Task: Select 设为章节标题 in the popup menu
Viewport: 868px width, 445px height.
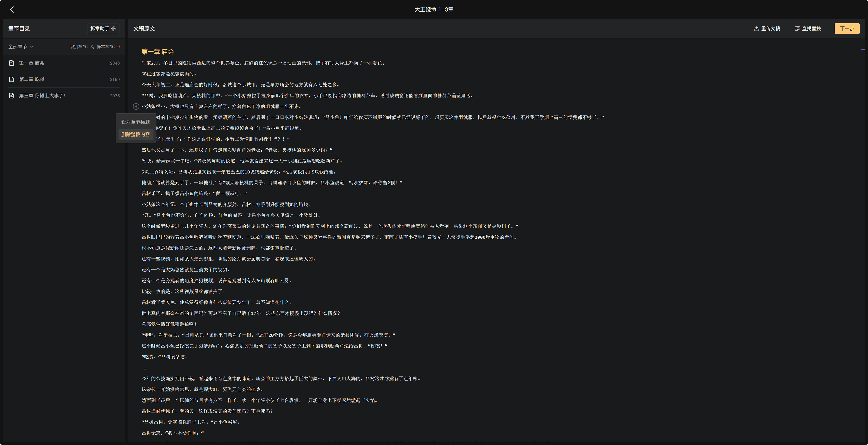Action: click(x=135, y=122)
